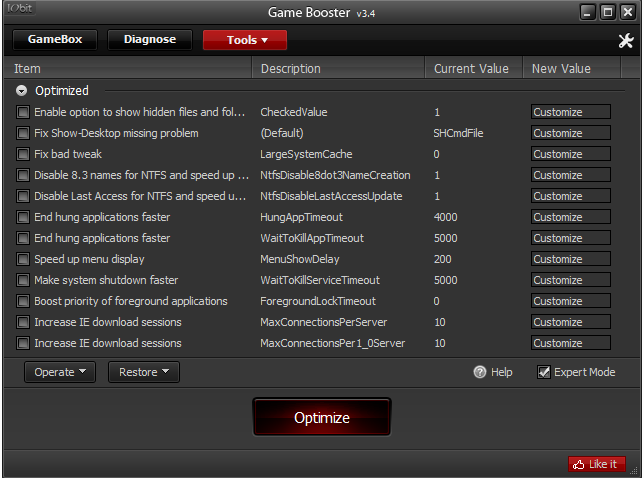This screenshot has height=478, width=644.
Task: Open the wrench settings icon
Action: coord(626,40)
